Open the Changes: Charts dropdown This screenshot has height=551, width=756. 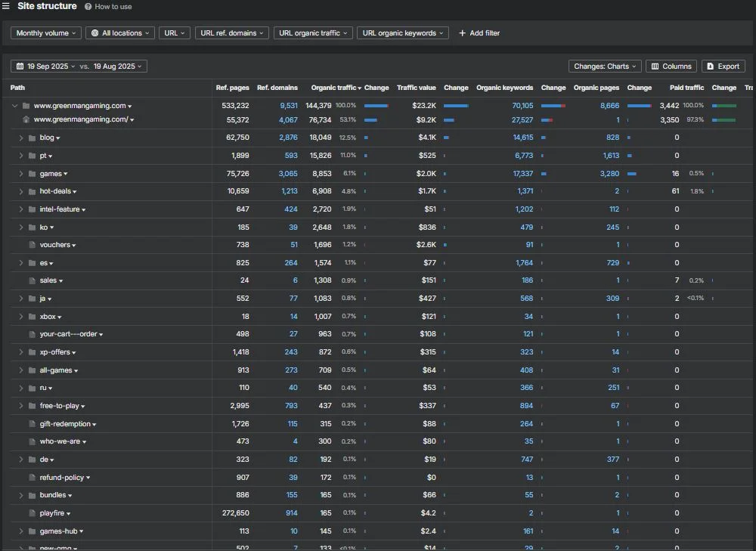click(605, 66)
